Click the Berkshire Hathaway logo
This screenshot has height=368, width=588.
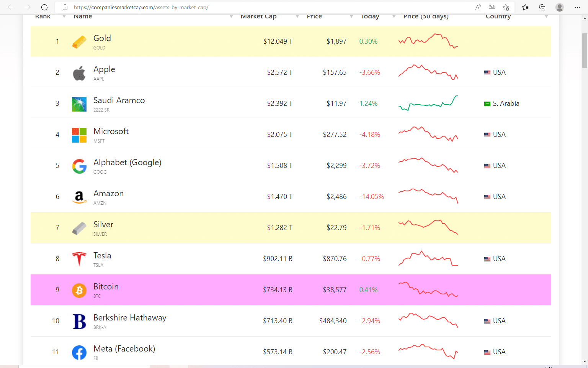click(79, 321)
